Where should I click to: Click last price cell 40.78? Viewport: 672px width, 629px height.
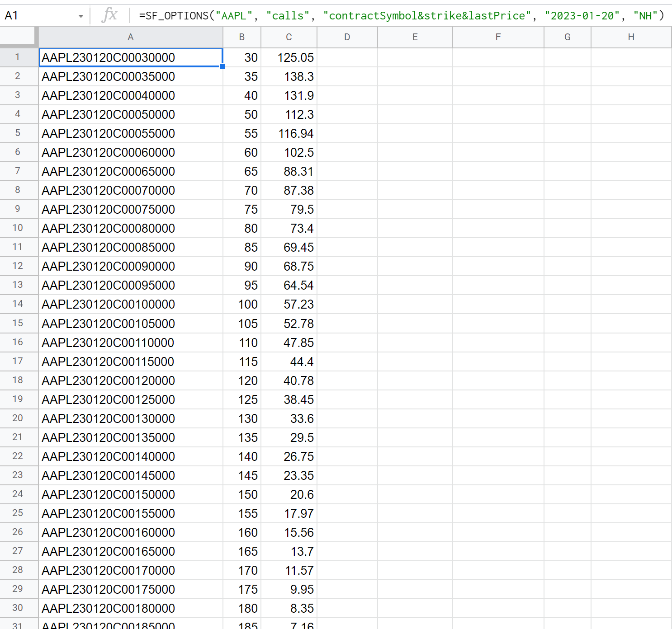(x=289, y=380)
